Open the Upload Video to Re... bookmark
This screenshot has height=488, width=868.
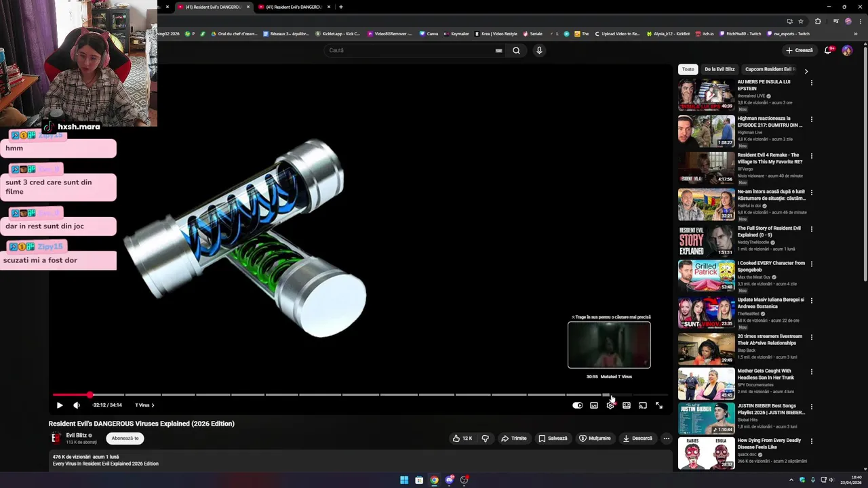(x=617, y=33)
